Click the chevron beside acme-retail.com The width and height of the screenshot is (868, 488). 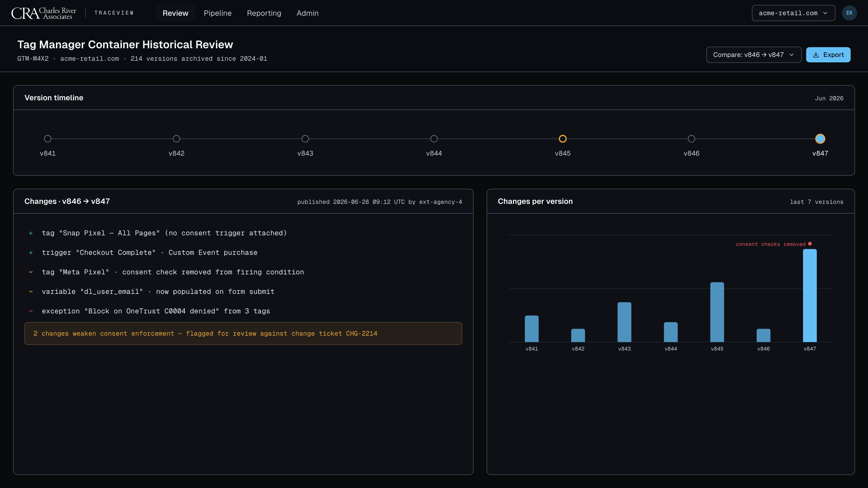pyautogui.click(x=825, y=13)
